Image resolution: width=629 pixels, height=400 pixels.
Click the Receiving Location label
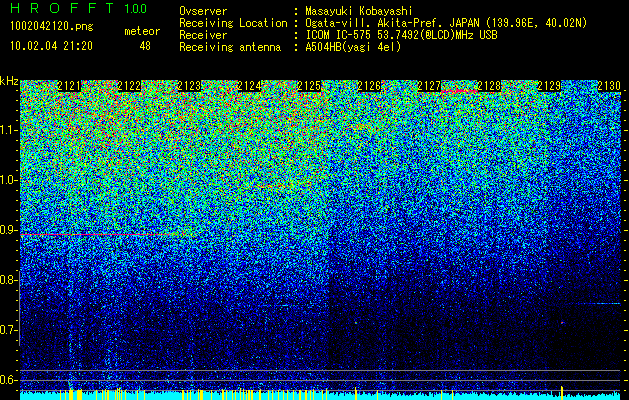pyautogui.click(x=233, y=23)
